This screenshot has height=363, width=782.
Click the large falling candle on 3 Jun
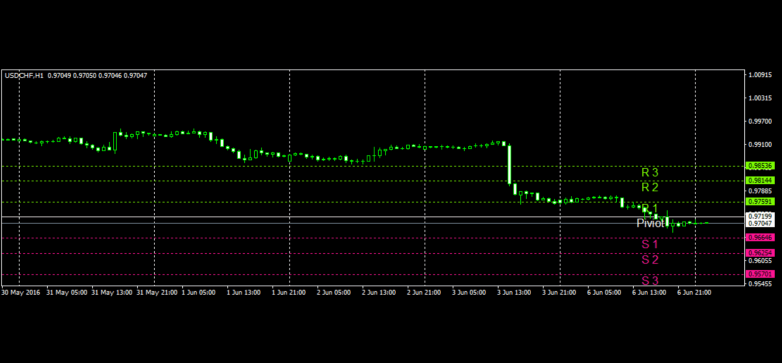510,165
